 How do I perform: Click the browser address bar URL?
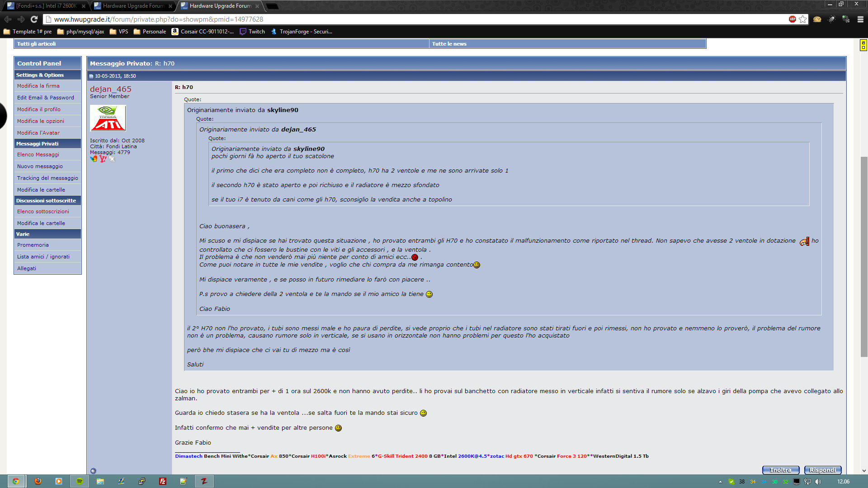158,19
